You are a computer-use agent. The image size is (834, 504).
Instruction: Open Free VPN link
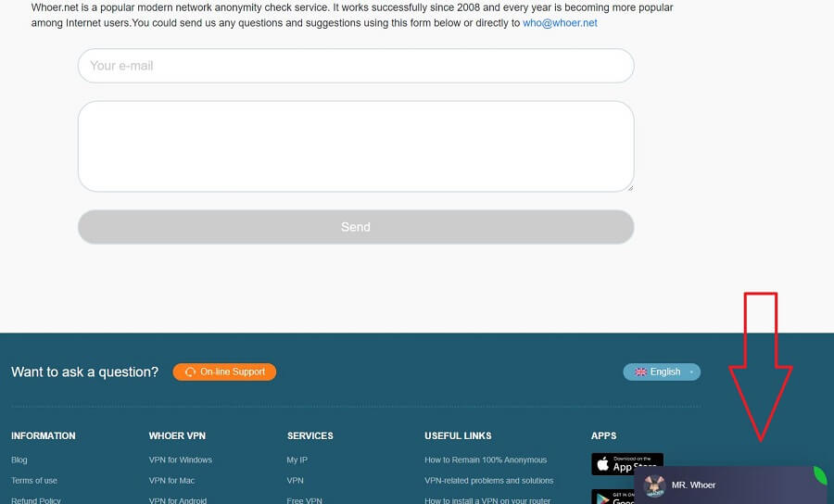point(304,500)
